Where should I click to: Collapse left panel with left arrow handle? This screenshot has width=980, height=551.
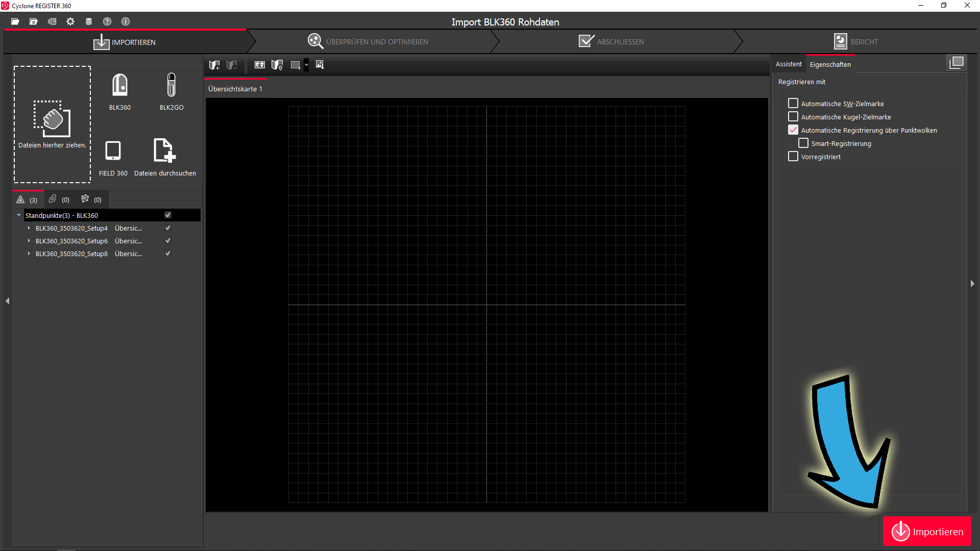tap(8, 301)
